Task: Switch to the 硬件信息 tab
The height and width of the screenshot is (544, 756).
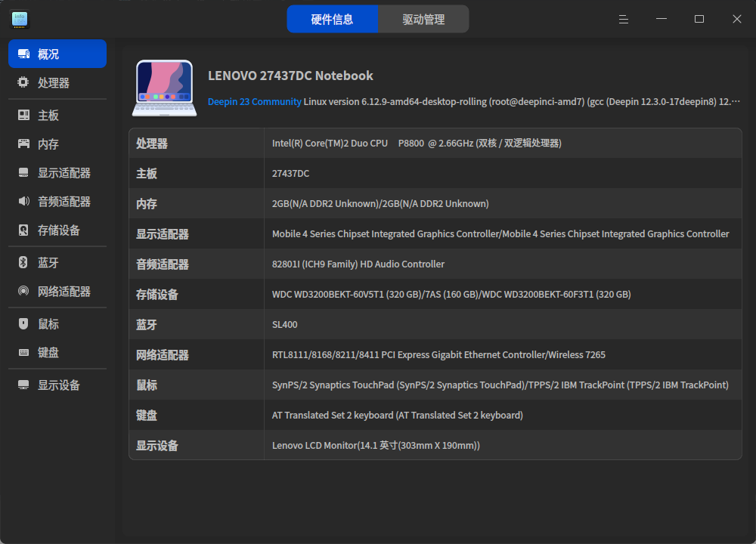Action: coord(332,20)
